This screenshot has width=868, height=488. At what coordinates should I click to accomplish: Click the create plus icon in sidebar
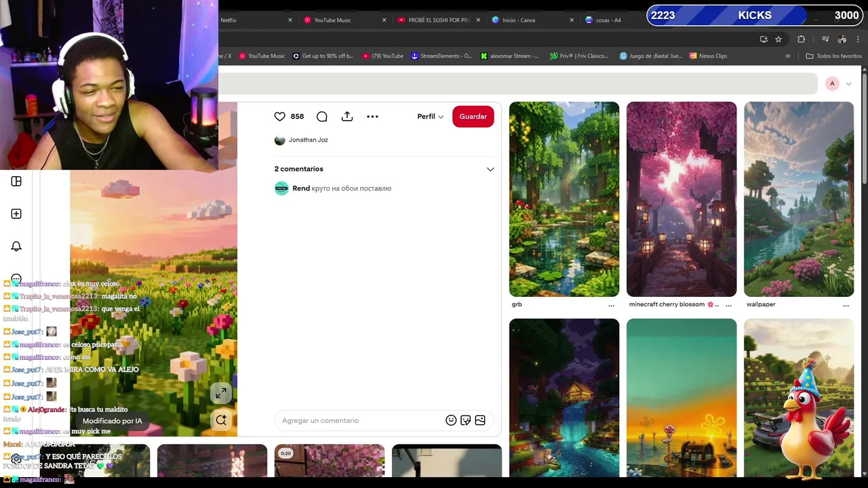[x=16, y=214]
